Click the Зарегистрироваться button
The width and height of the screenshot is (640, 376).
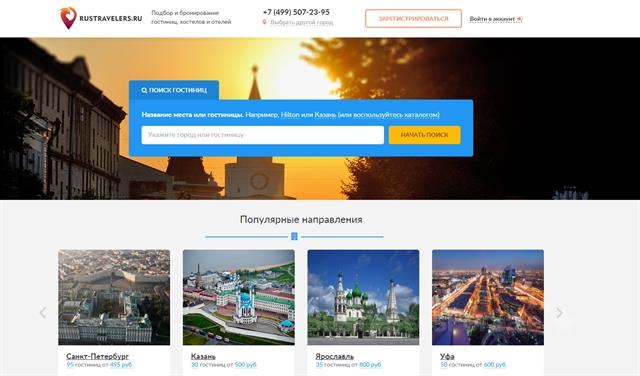[x=413, y=19]
